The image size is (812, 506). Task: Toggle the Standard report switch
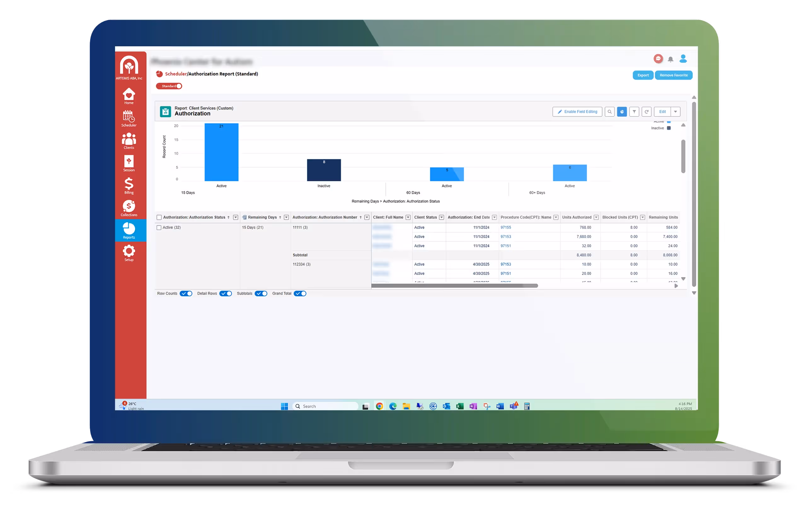179,86
